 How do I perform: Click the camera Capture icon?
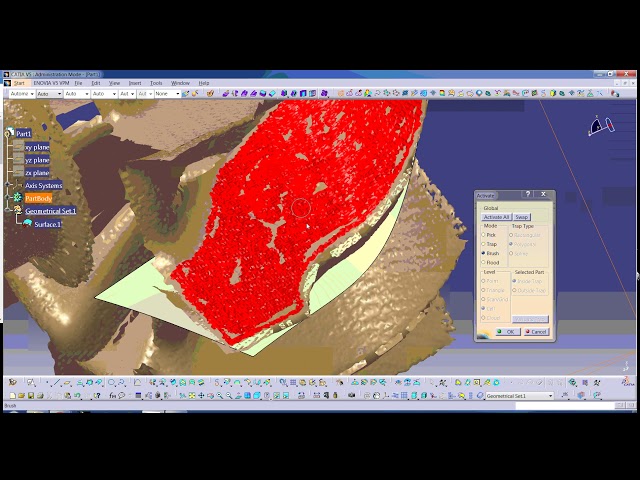(351, 396)
